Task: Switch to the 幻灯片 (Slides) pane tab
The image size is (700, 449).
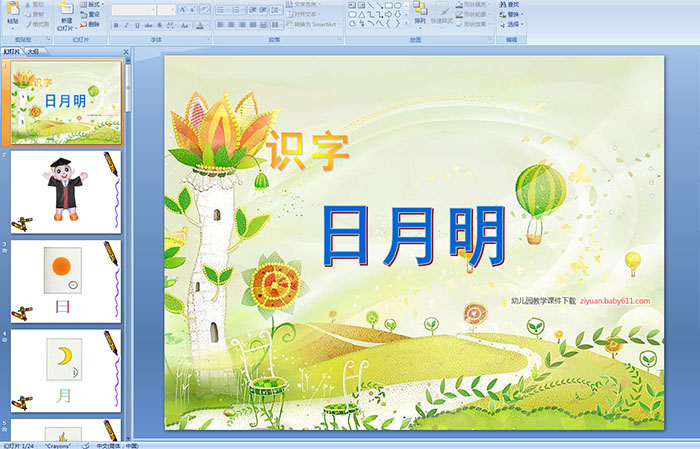Action: 11,52
